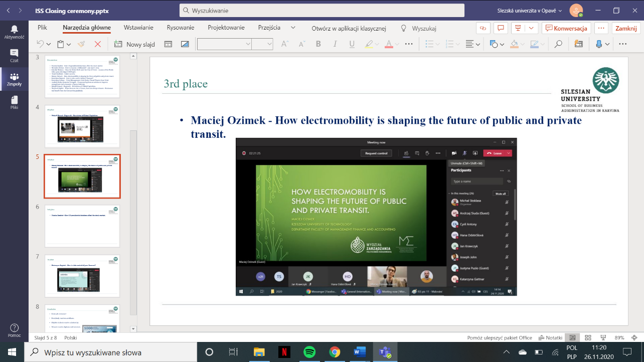This screenshot has width=644, height=362.
Task: Toggle italic formatting
Action: (335, 44)
